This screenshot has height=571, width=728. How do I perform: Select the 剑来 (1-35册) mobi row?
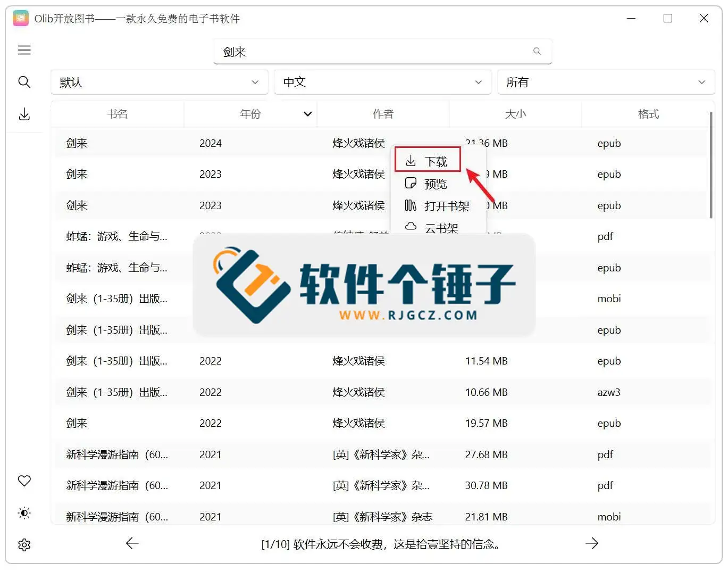tap(382, 299)
